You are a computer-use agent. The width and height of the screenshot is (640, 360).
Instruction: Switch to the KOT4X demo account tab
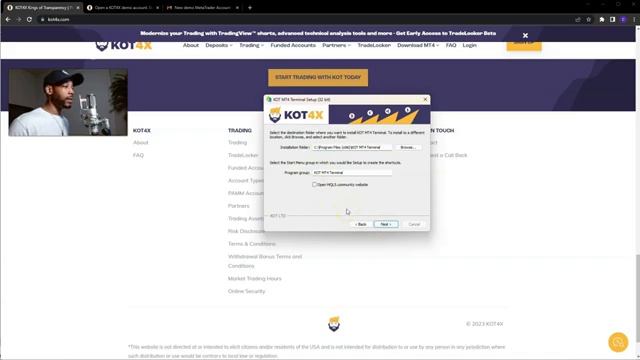click(122, 7)
